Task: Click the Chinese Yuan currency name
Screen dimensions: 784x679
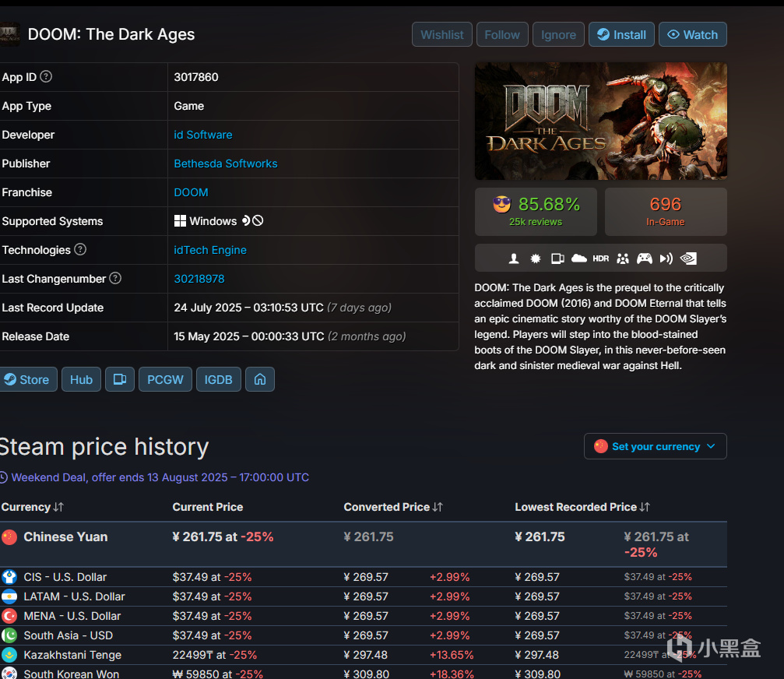Action: point(65,537)
